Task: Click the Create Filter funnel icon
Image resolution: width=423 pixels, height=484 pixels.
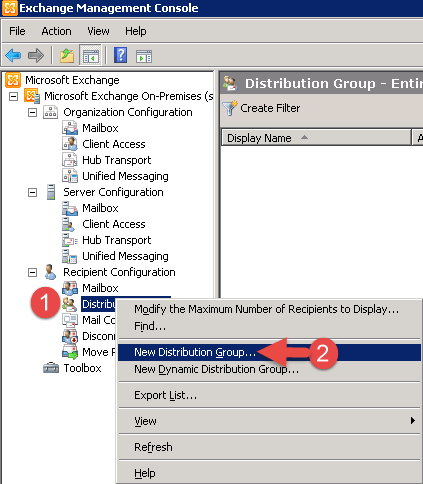Action: (x=230, y=108)
